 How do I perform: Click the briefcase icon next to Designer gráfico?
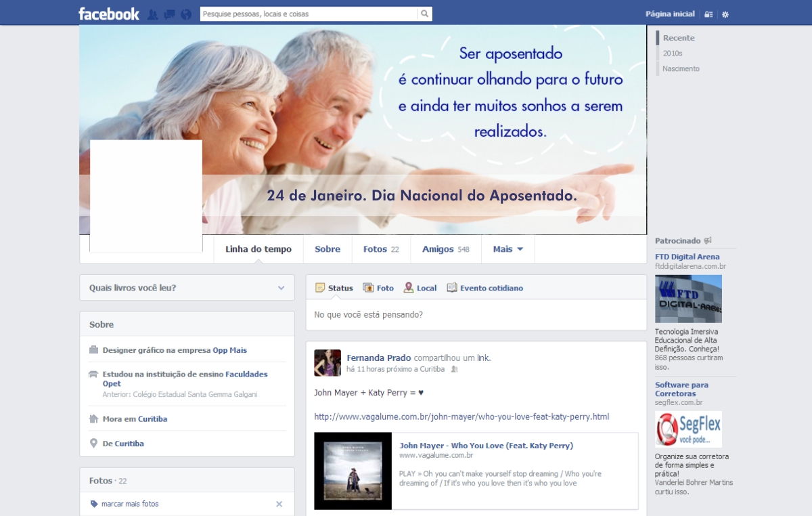[x=94, y=350]
